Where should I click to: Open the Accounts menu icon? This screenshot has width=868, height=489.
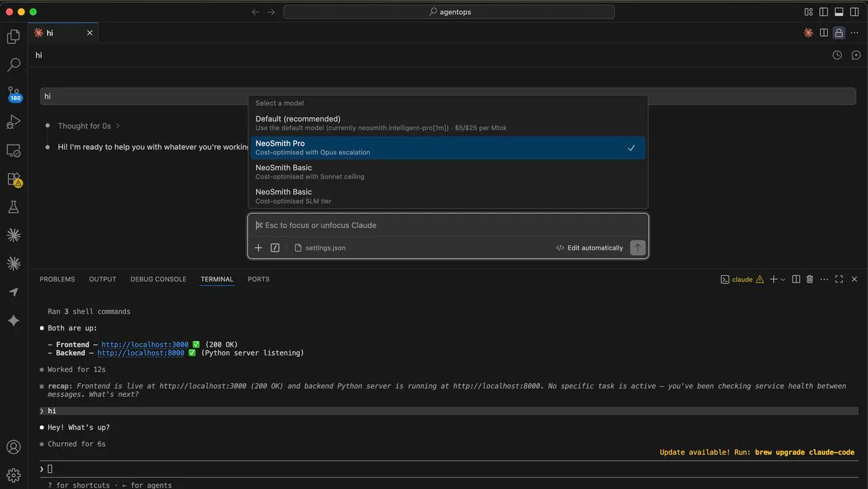[14, 447]
